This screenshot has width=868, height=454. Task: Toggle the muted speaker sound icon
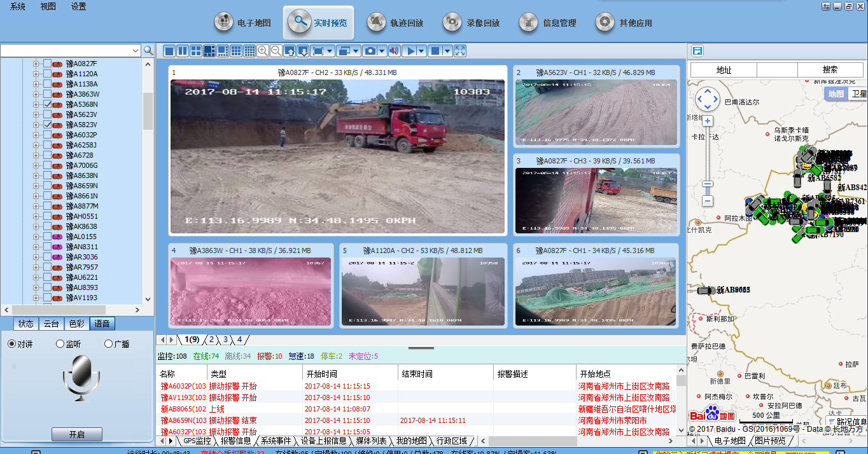click(395, 51)
